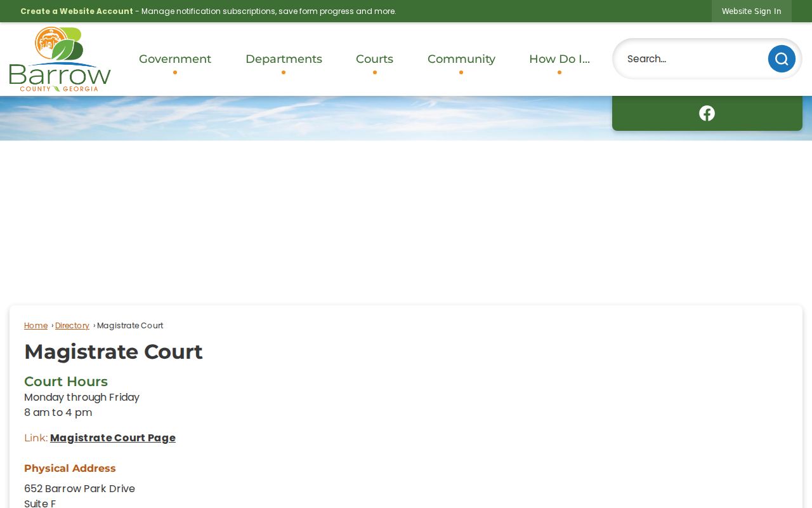Open the Community menu
The height and width of the screenshot is (508, 812).
coord(461,59)
